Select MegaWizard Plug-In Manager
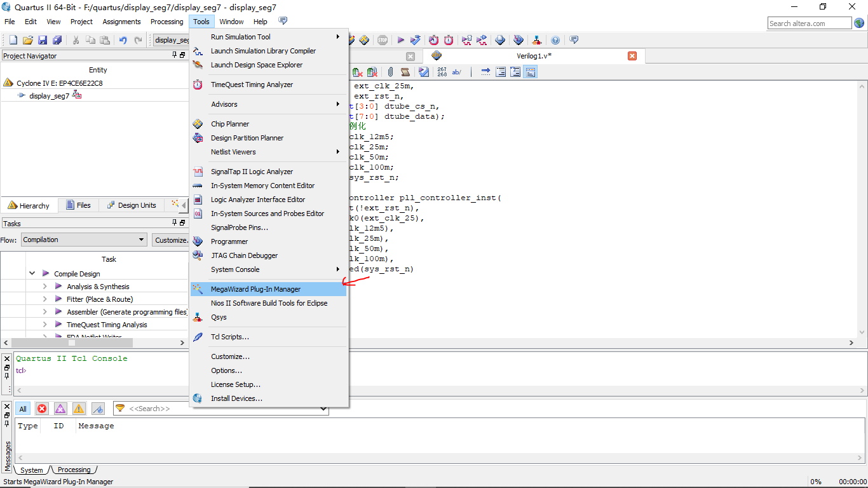 click(269, 289)
